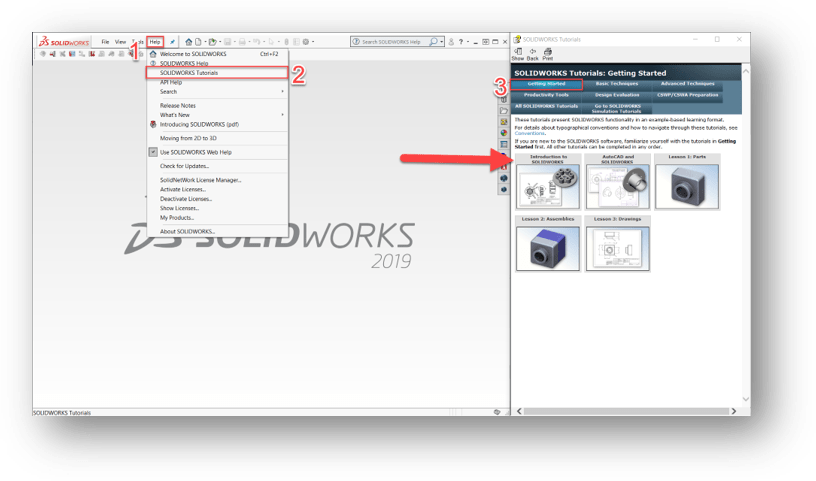The width and height of the screenshot is (816, 481).
Task: Click the pushpin icon beside Help menu
Action: 173,42
